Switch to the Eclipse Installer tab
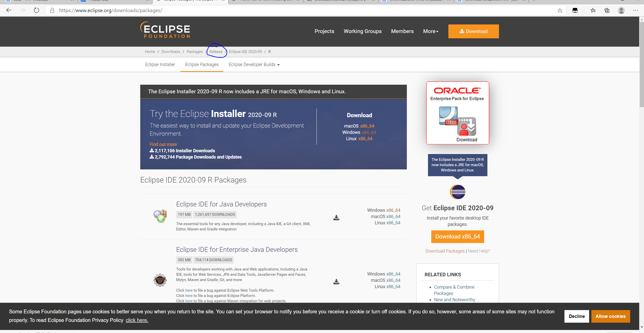The width and height of the screenshot is (644, 333). click(160, 65)
